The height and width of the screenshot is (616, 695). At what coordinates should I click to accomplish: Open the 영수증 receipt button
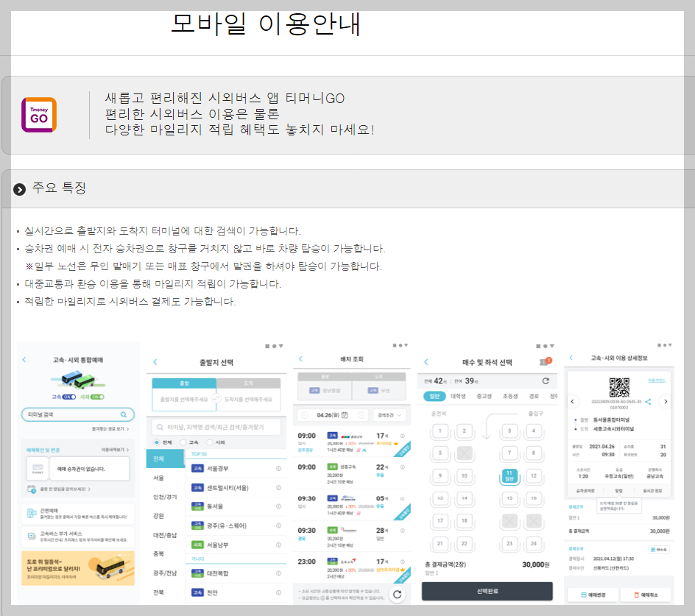pyautogui.click(x=659, y=550)
